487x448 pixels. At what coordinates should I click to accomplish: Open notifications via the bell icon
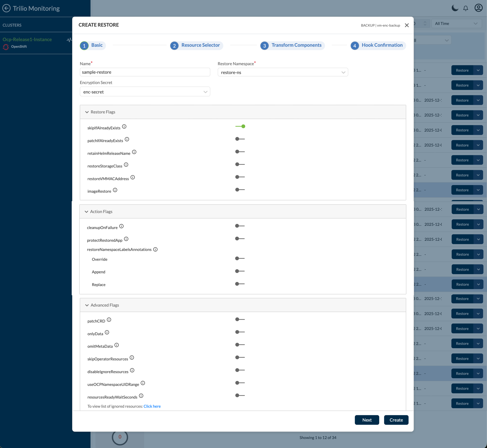465,8
